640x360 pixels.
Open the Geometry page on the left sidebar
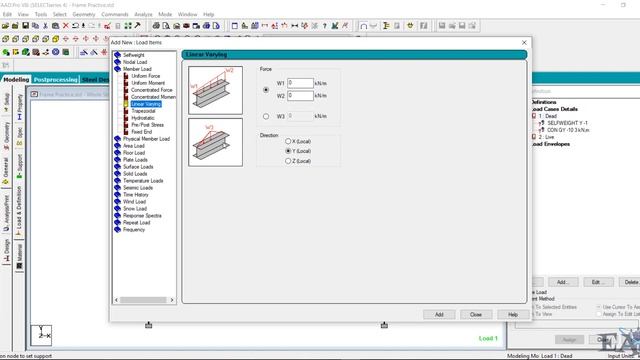[x=6, y=136]
